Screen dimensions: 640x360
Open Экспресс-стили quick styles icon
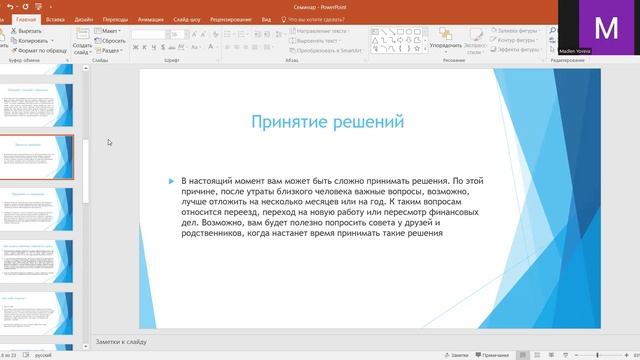475,34
